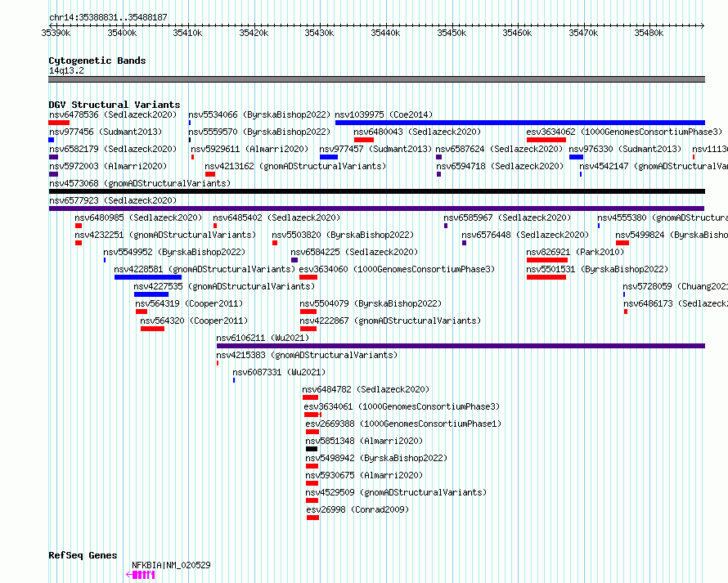Click the magenta NFKBIA gene glyph

point(141,575)
